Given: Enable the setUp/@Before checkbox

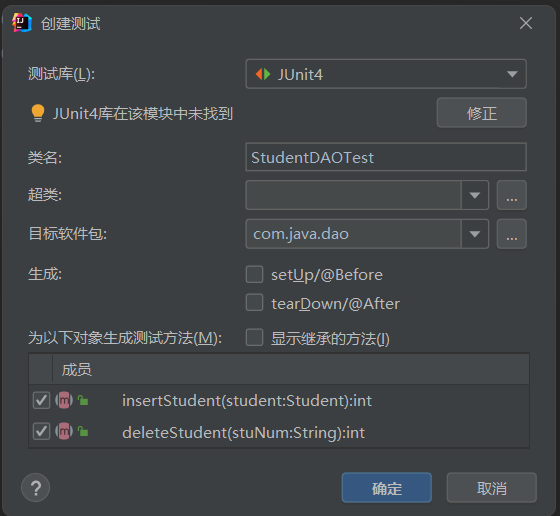Looking at the screenshot, I should 254,274.
